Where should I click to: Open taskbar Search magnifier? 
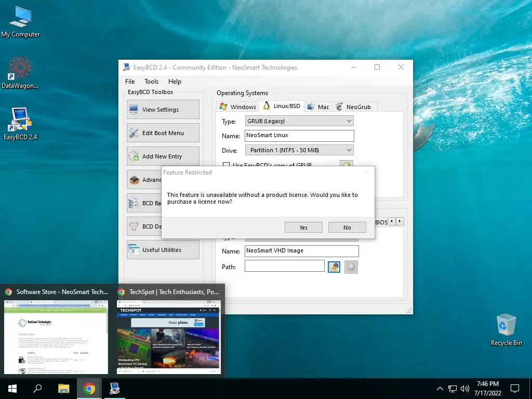click(x=37, y=389)
